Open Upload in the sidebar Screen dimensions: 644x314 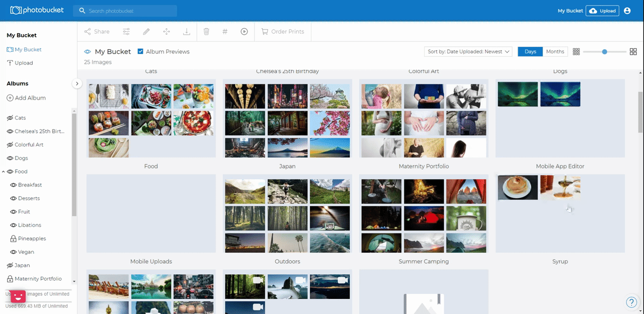(x=20, y=63)
